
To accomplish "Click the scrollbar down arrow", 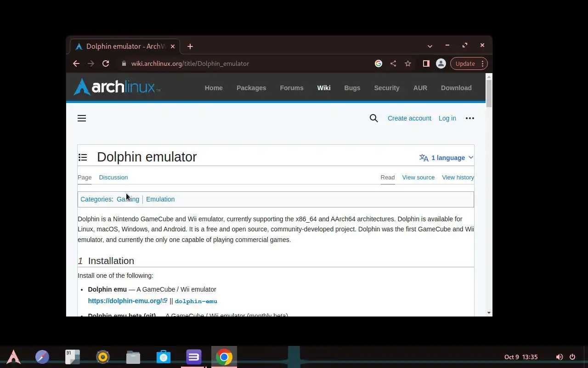I will point(489,313).
